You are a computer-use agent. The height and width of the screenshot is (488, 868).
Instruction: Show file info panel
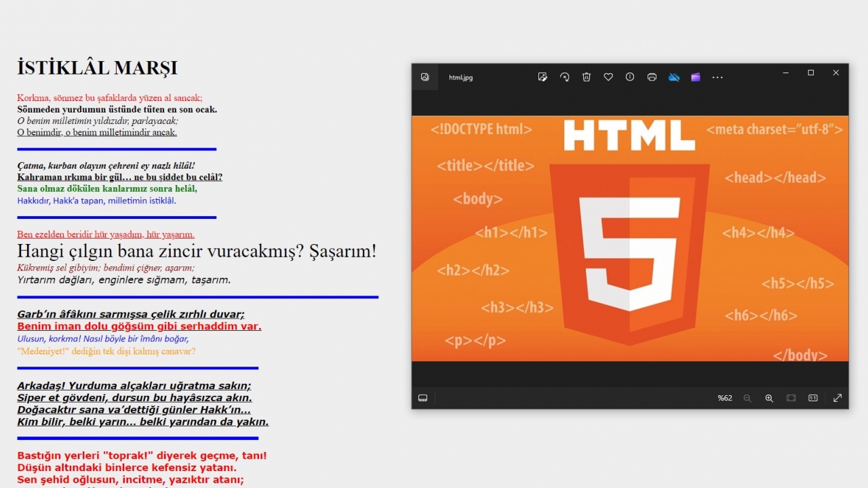click(x=630, y=77)
